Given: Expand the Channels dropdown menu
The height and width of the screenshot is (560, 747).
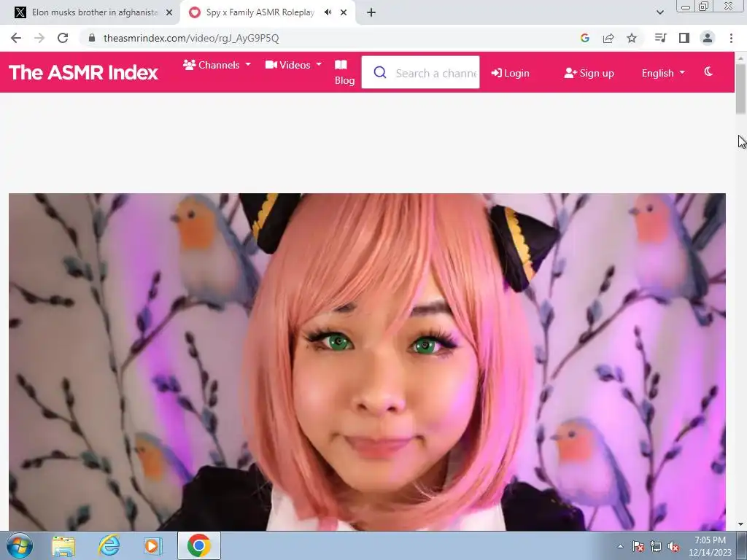Looking at the screenshot, I should click(217, 65).
